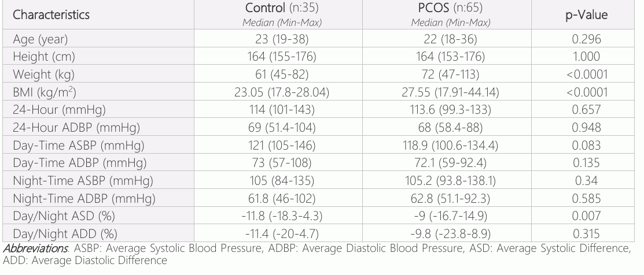
Task: Select the Day-Time ASBP (mmHg) cell
Action: click(79, 146)
